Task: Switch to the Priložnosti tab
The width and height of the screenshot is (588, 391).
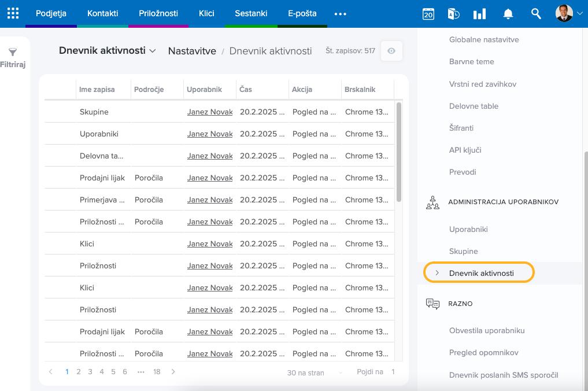Action: point(158,13)
